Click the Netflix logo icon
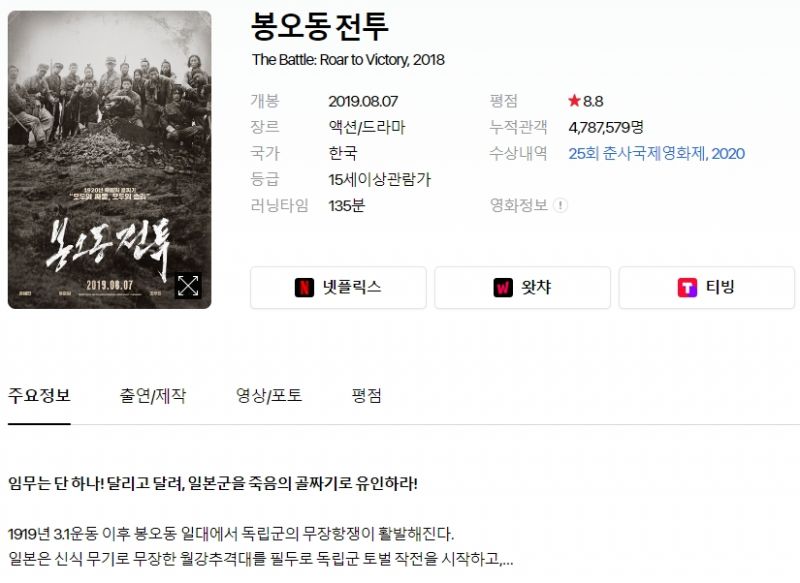The image size is (800, 583). coord(304,288)
